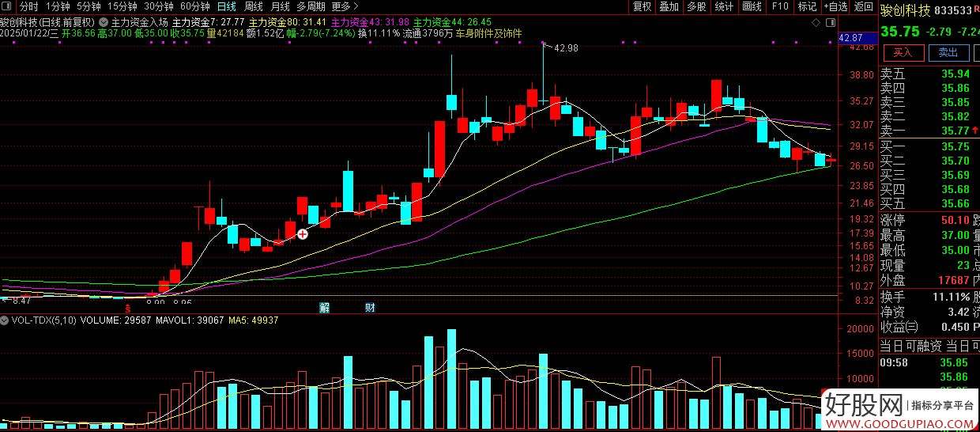
Task: Select the 周线 weekly chart tab
Action: coord(254,6)
